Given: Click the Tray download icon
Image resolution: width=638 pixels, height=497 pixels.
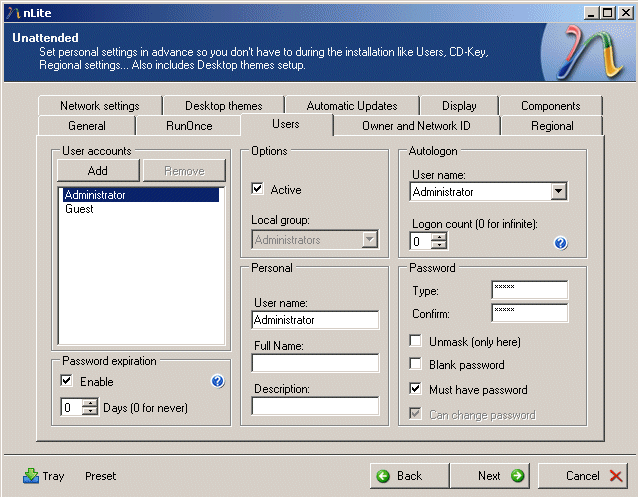Looking at the screenshot, I should [31, 475].
